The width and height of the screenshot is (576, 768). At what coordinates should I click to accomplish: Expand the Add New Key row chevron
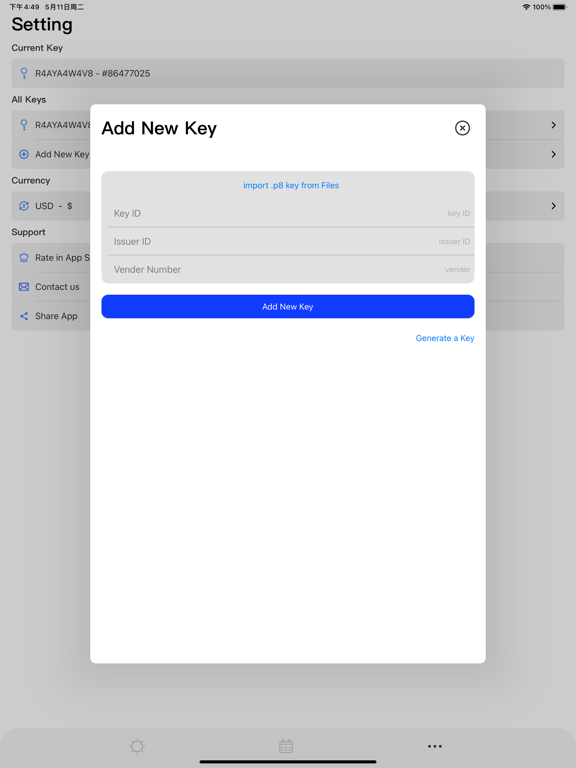click(553, 154)
